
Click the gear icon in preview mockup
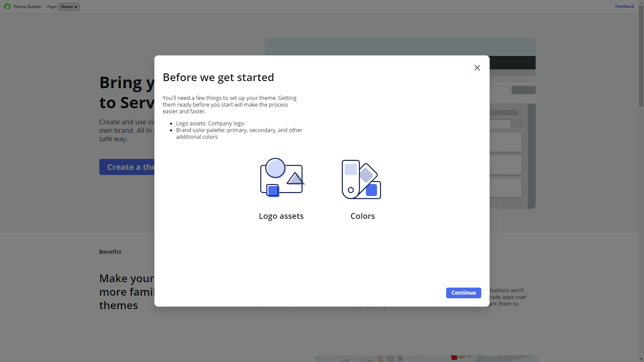[518, 124]
